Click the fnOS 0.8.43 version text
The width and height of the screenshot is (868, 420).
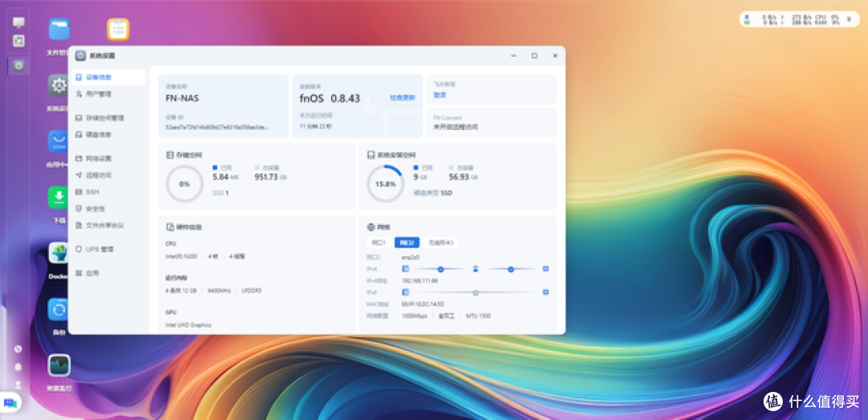tap(330, 99)
